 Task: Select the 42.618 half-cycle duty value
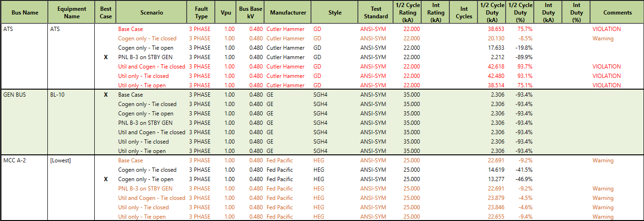pos(496,67)
